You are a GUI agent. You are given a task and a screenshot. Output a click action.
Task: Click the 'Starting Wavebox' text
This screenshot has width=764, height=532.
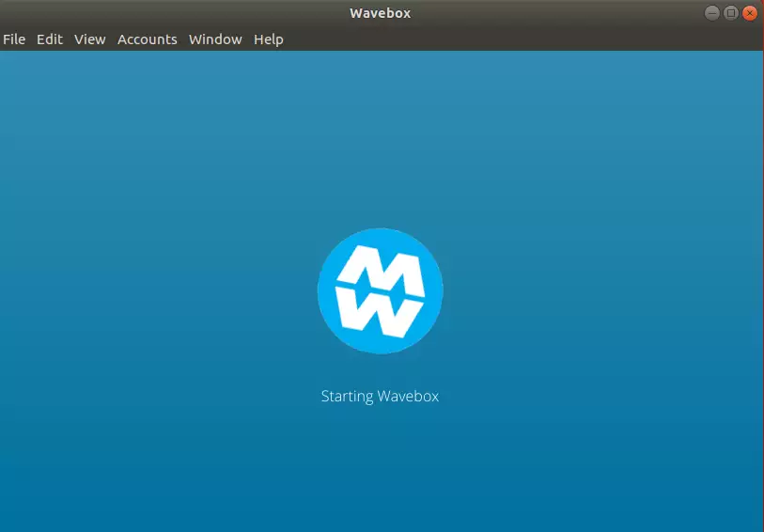tap(380, 396)
